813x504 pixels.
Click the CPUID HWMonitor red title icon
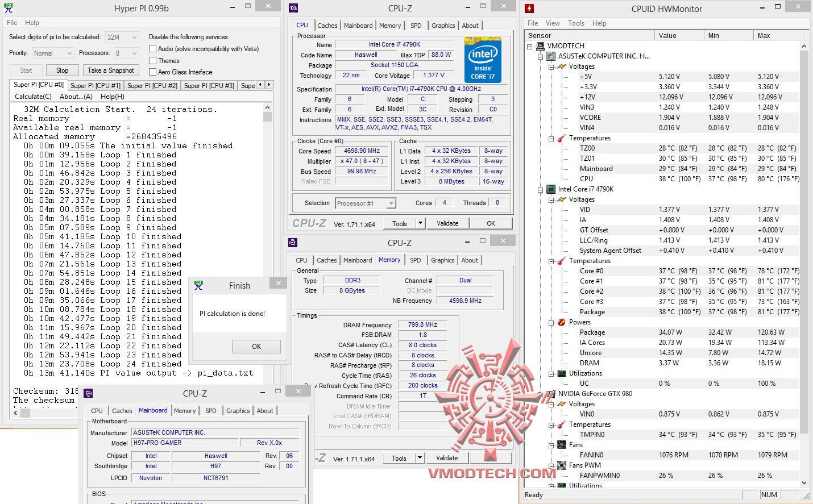point(529,9)
